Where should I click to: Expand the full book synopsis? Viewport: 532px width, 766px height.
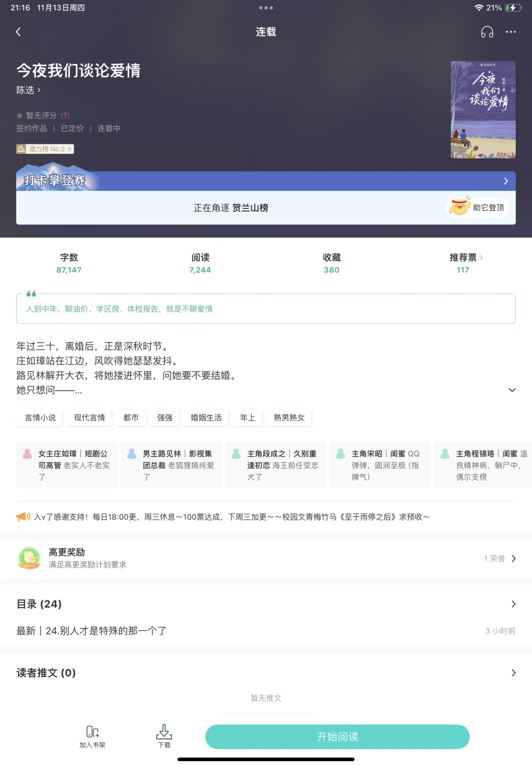click(x=511, y=390)
